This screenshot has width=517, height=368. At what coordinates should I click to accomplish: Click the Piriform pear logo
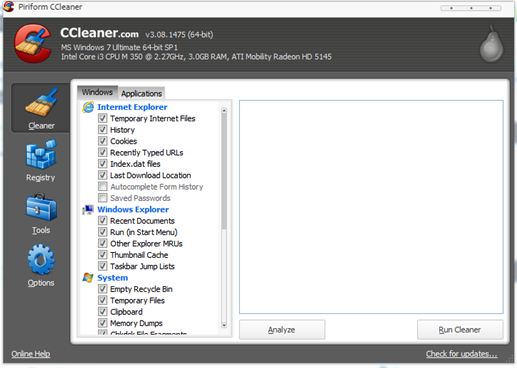(x=491, y=44)
